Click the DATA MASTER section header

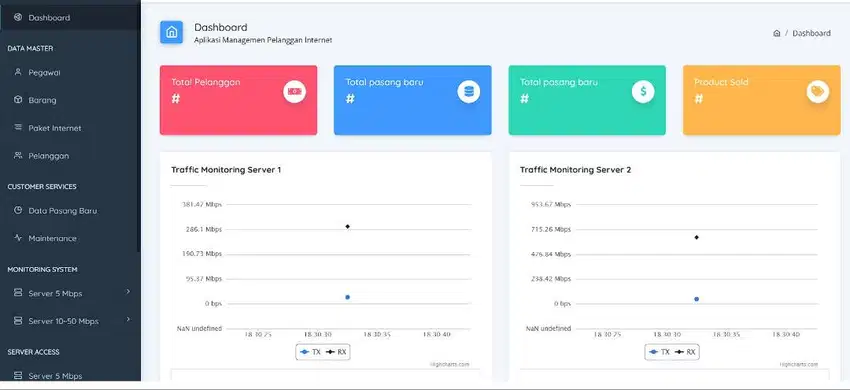[30, 48]
